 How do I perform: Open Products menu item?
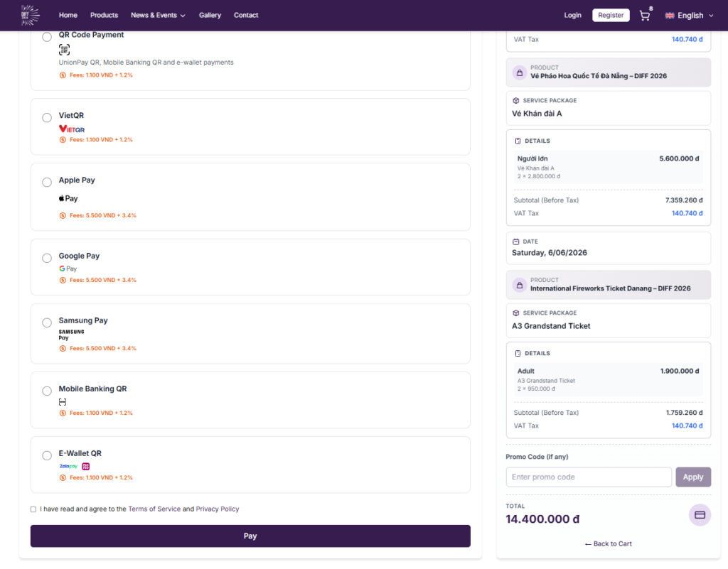104,16
